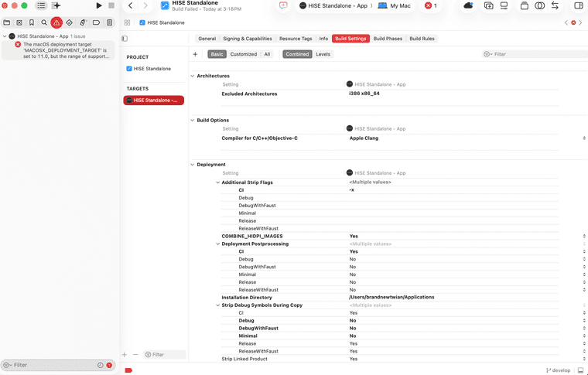Open the find navigator magnifier icon
This screenshot has height=375, width=588.
tap(44, 23)
